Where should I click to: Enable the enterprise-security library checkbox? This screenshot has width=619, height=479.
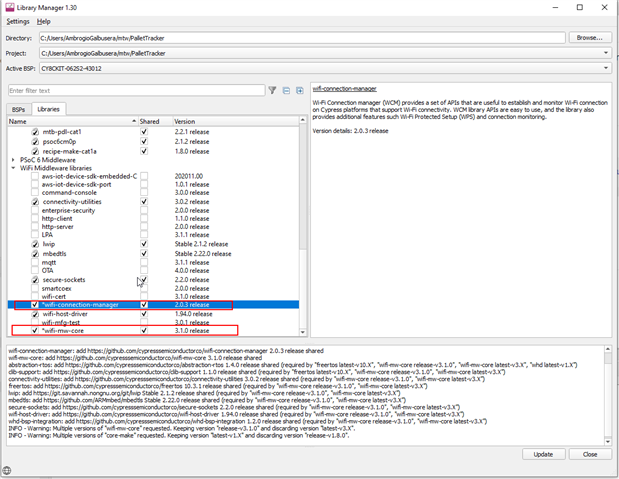pos(35,210)
